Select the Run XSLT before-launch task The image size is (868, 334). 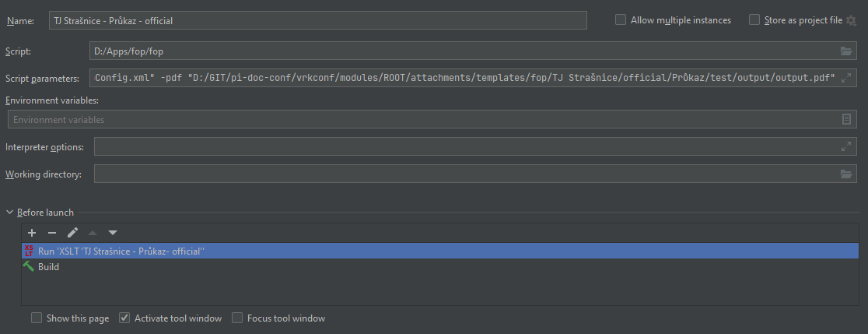[121, 251]
